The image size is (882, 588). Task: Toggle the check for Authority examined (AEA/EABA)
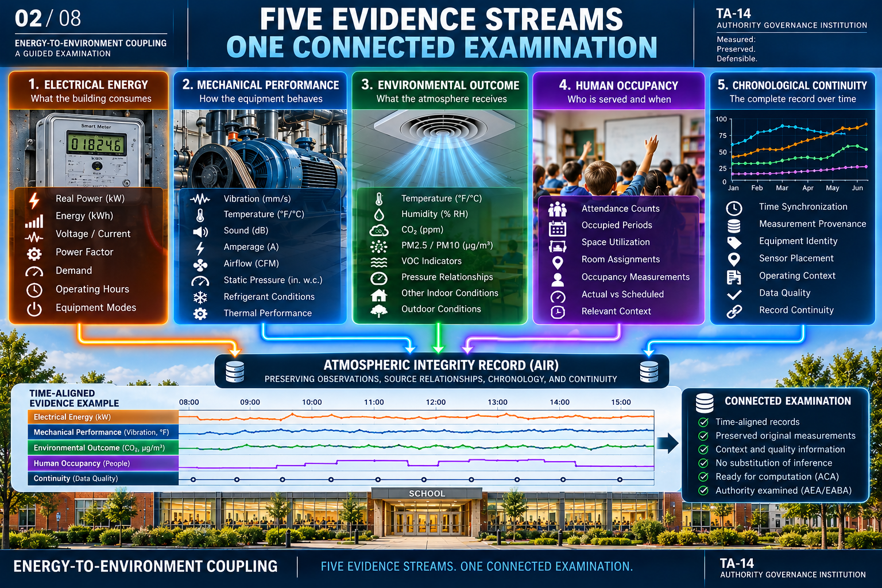click(703, 490)
